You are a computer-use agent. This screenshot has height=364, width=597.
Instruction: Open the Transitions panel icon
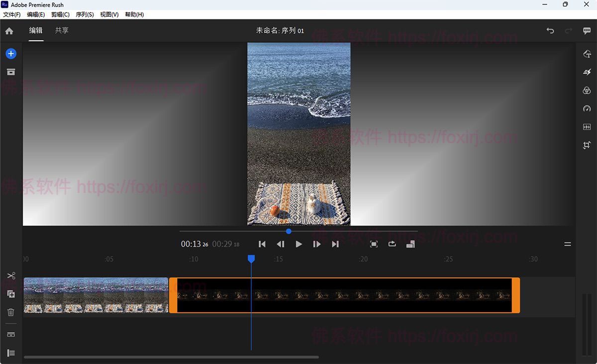click(587, 72)
